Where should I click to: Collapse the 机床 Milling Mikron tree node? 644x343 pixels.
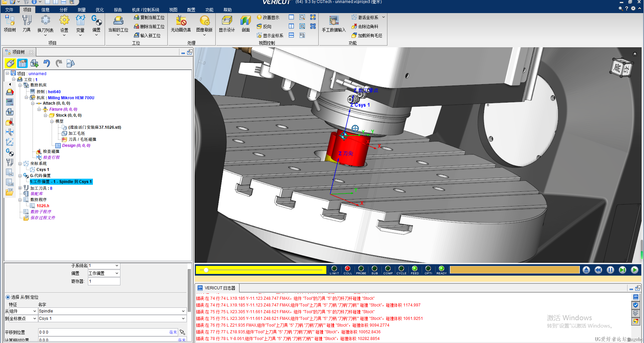coord(26,98)
